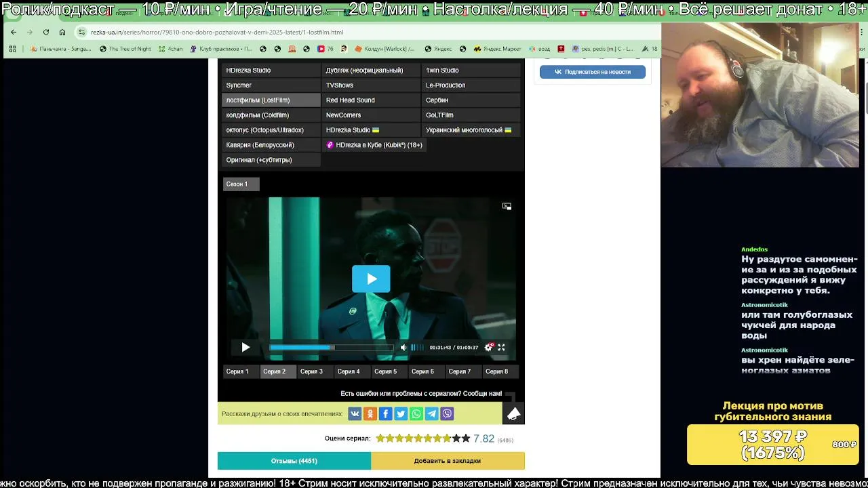Share via Viber icon
The width and height of the screenshot is (868, 488).
(x=447, y=414)
